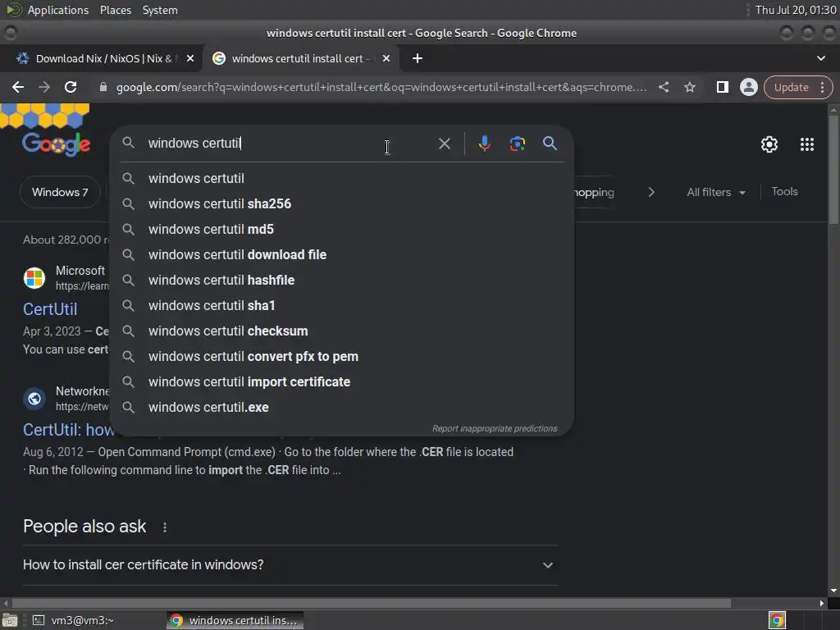Screen dimensions: 840x630
Task: Open the Chrome profile avatar
Action: click(748, 87)
